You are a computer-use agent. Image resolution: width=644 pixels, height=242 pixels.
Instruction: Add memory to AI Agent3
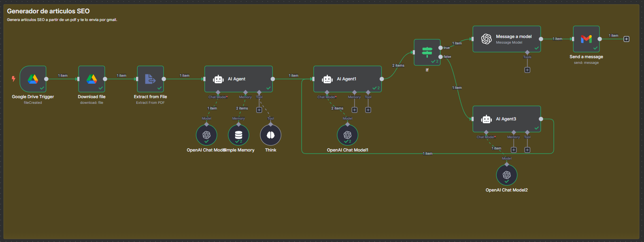(514, 150)
